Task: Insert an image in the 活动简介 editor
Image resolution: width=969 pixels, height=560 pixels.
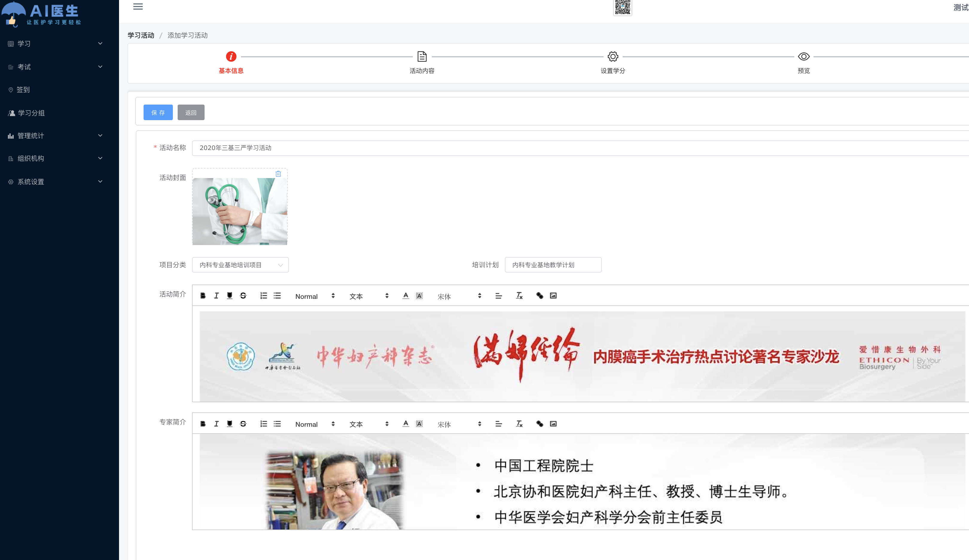Action: 553,296
